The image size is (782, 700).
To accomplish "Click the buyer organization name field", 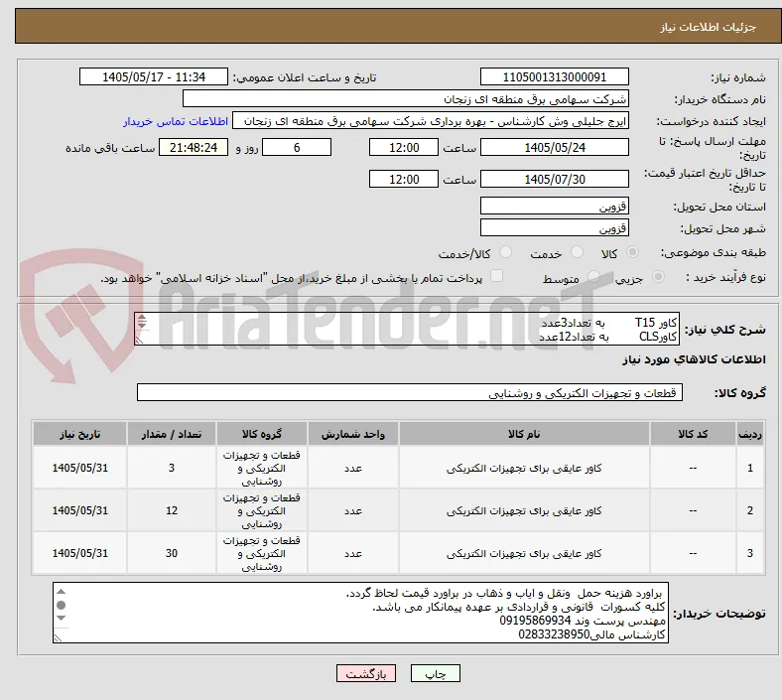I will (x=406, y=98).
